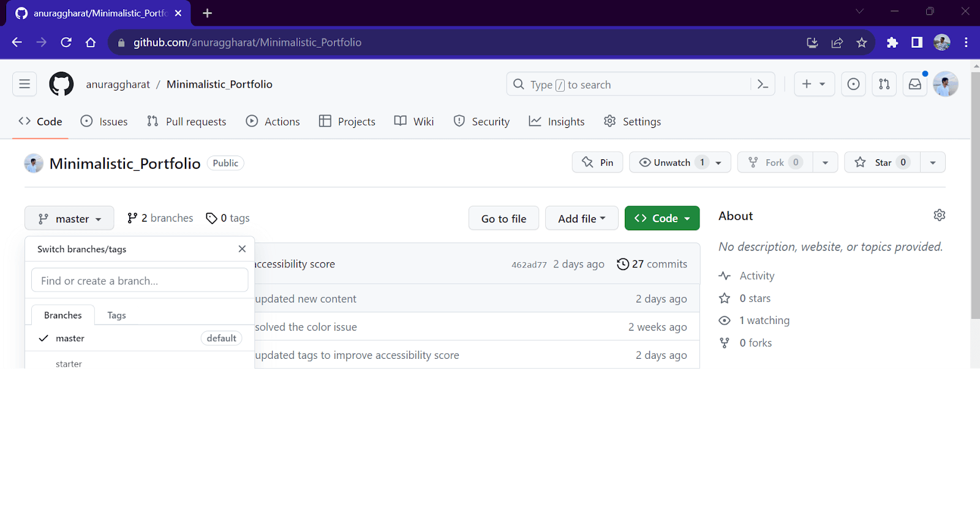The width and height of the screenshot is (980, 515).
Task: Close the Switch branches/tags popup
Action: coord(242,249)
